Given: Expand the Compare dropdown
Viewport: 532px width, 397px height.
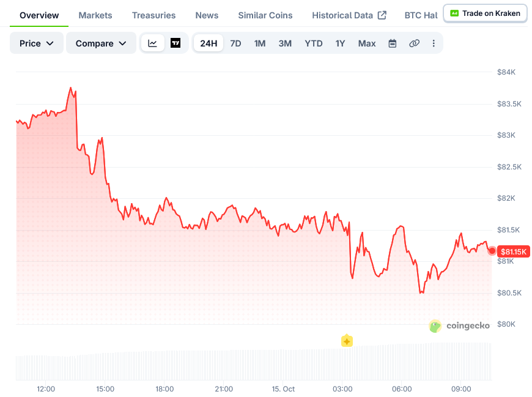Looking at the screenshot, I should (x=101, y=43).
